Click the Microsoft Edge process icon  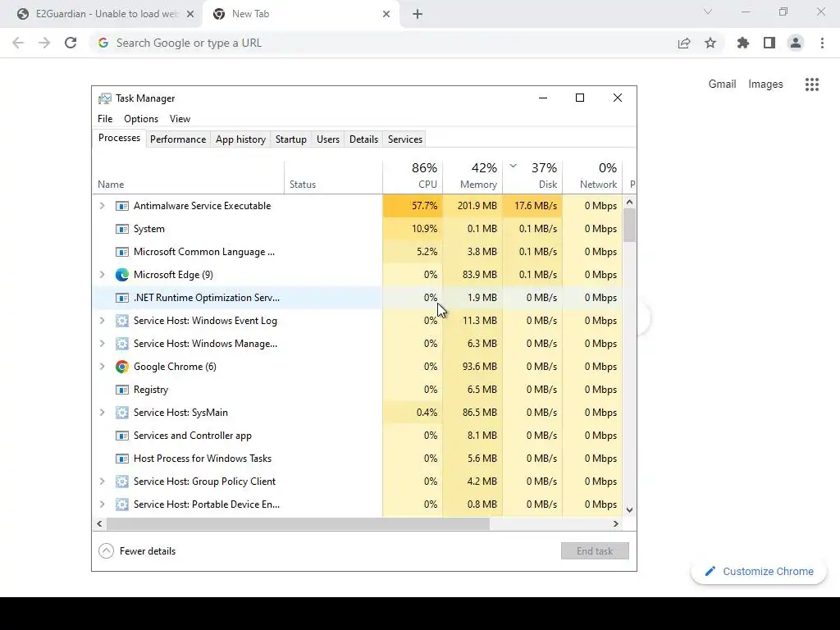pyautogui.click(x=122, y=275)
